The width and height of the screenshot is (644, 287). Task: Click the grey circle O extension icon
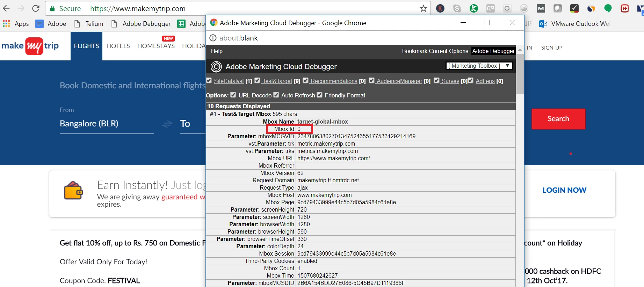507,8
